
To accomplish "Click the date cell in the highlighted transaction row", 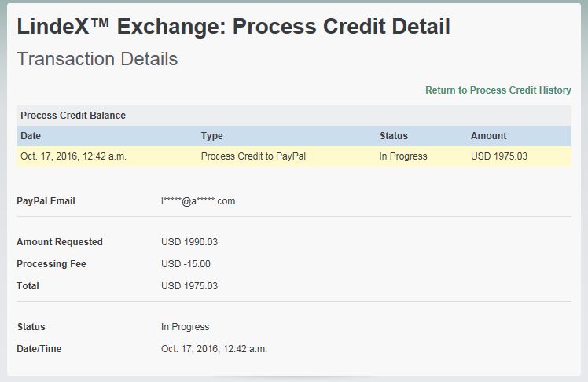I will (74, 156).
